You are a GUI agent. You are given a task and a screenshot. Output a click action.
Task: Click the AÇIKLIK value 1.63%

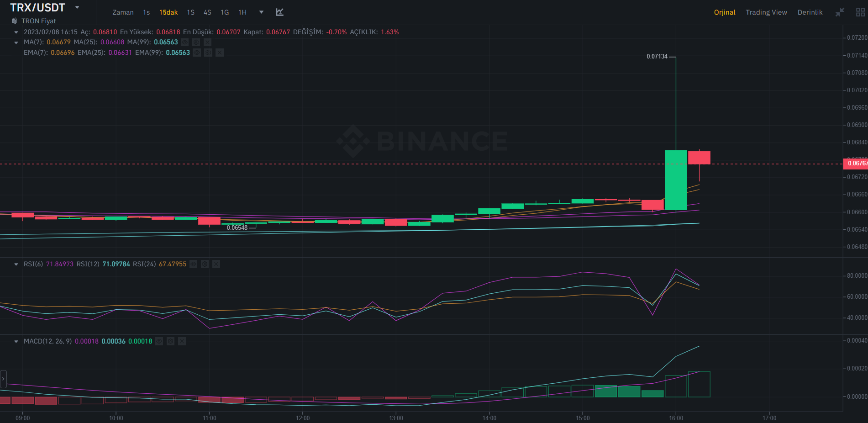click(390, 32)
